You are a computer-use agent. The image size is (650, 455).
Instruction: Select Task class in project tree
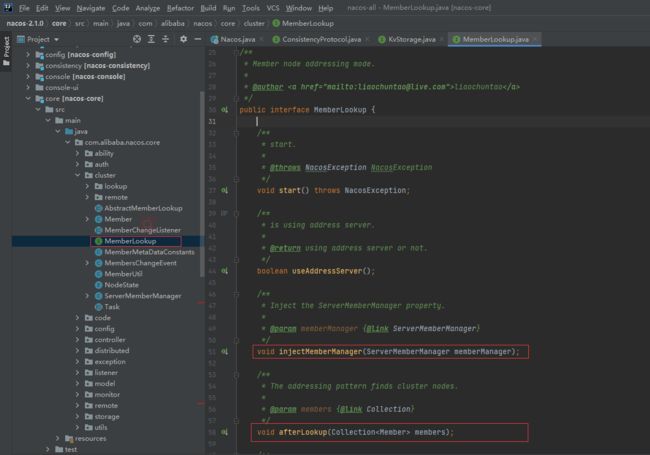click(112, 307)
